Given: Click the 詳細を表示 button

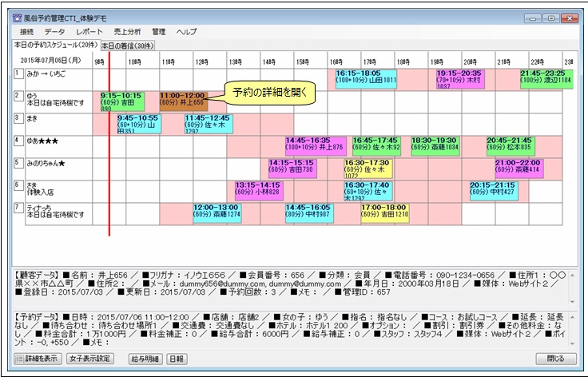Looking at the screenshot, I should pyautogui.click(x=38, y=359).
